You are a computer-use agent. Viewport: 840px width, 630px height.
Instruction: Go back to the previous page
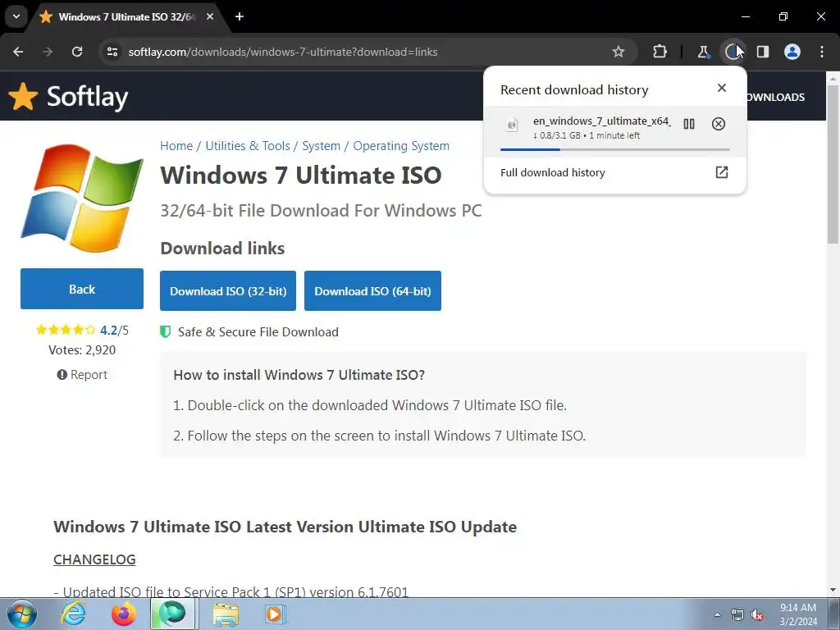click(x=18, y=52)
